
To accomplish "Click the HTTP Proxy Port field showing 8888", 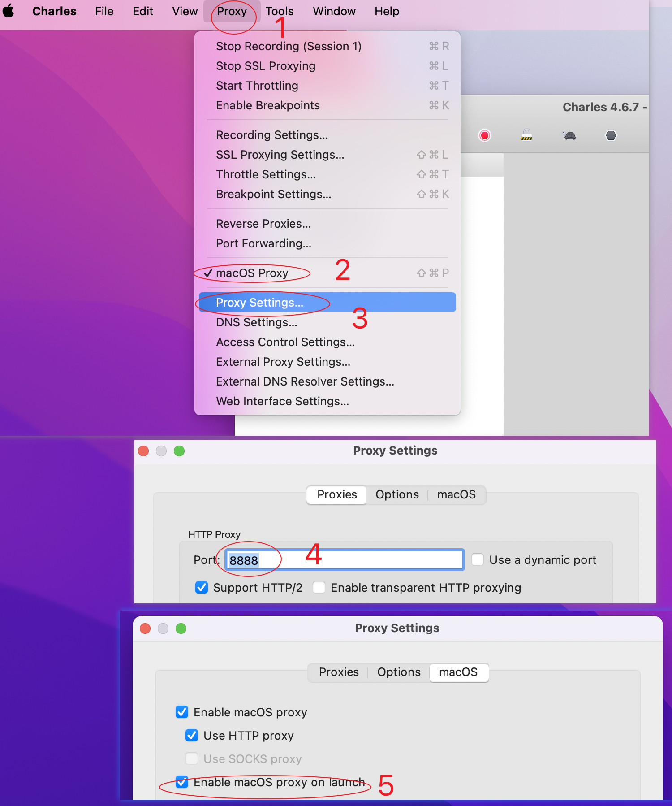I will (x=344, y=560).
